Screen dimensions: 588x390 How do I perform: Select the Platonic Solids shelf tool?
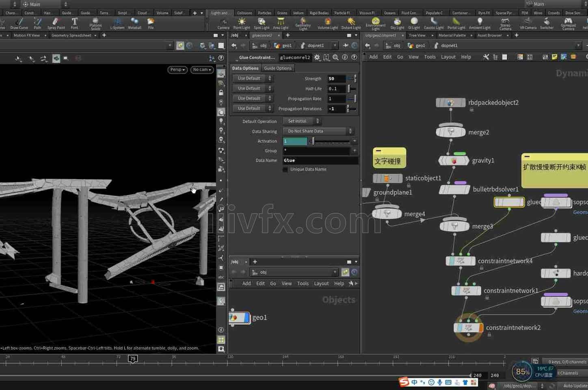click(95, 24)
